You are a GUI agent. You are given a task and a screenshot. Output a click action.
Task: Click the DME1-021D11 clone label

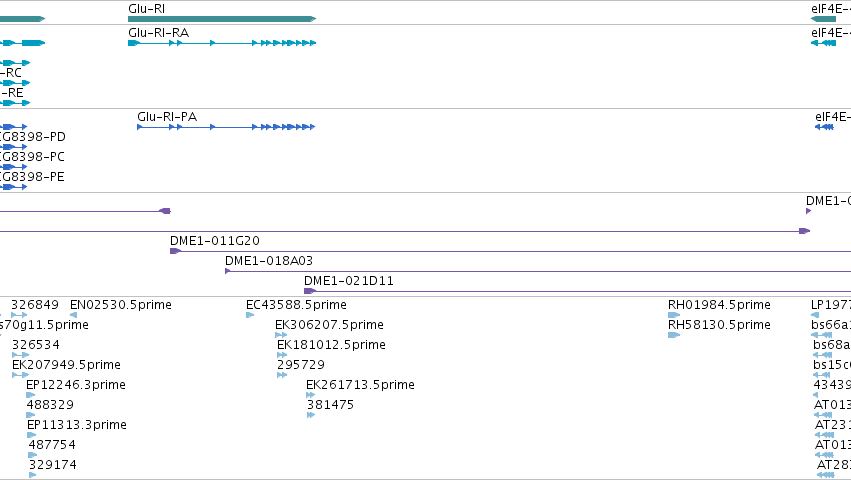(x=349, y=281)
